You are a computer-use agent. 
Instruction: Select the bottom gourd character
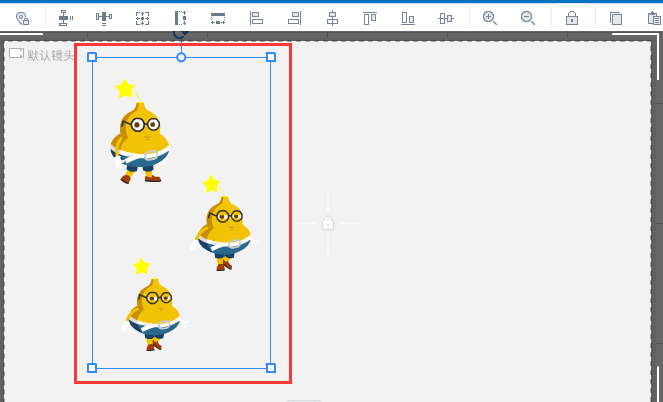pos(154,304)
